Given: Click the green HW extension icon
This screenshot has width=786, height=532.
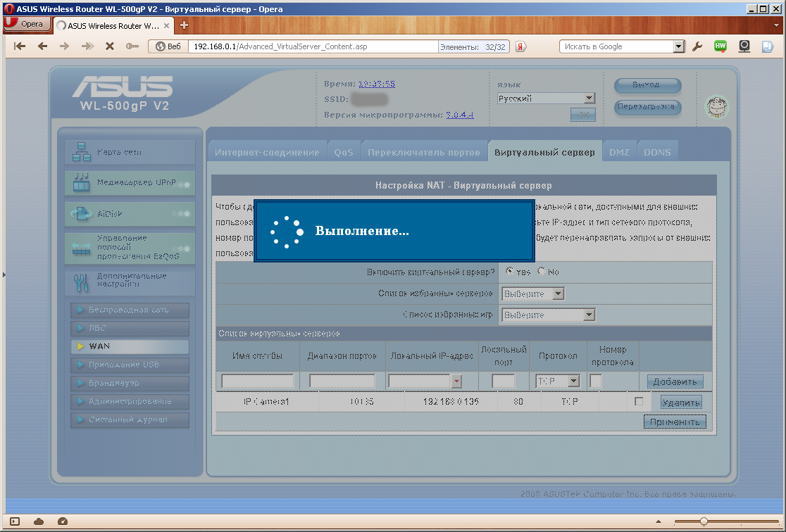Looking at the screenshot, I should pyautogui.click(x=720, y=46).
